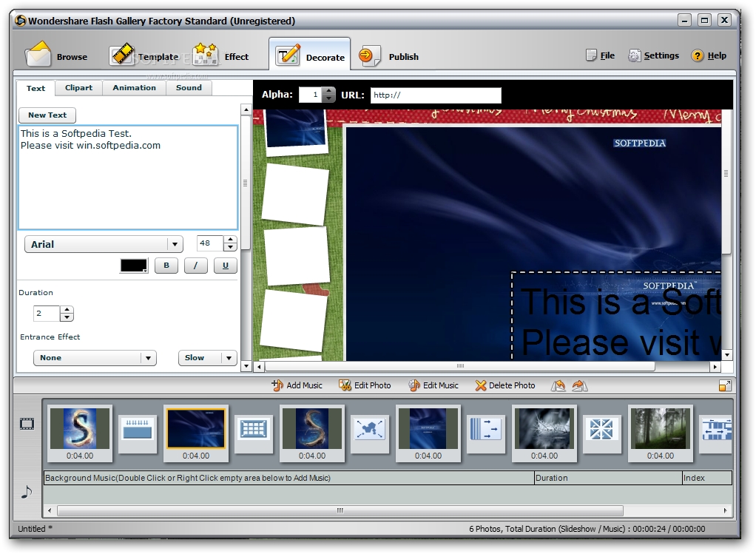Click Add Music

[297, 385]
